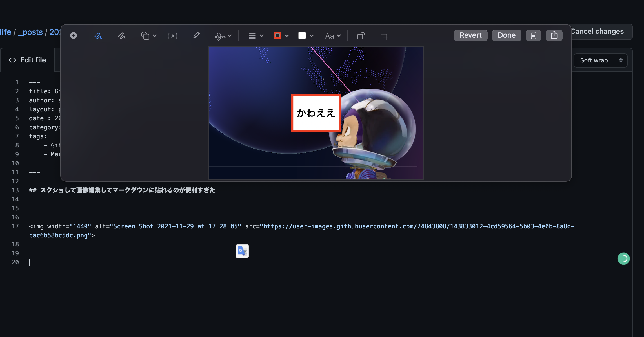
Task: Expand the border color dropdown arrow
Action: [287, 36]
